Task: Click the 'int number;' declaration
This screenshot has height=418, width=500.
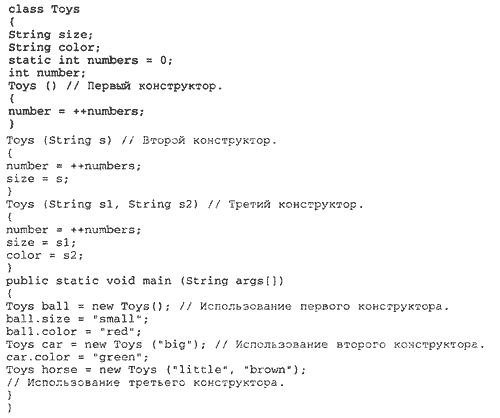Action: [x=47, y=73]
